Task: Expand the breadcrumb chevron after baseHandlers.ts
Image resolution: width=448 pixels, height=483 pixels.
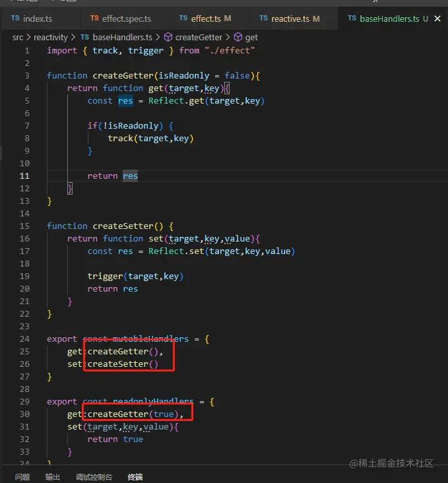Action: tap(158, 37)
